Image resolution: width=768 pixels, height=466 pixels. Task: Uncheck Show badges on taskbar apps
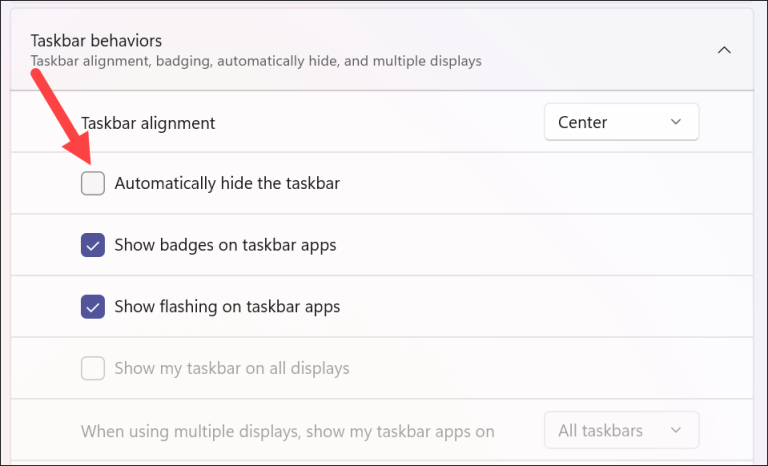[x=93, y=245]
